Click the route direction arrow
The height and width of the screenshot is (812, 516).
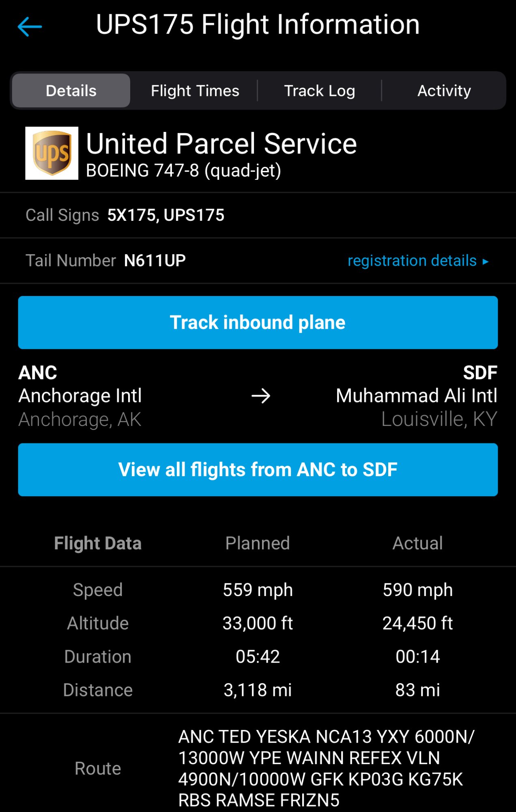tap(260, 396)
